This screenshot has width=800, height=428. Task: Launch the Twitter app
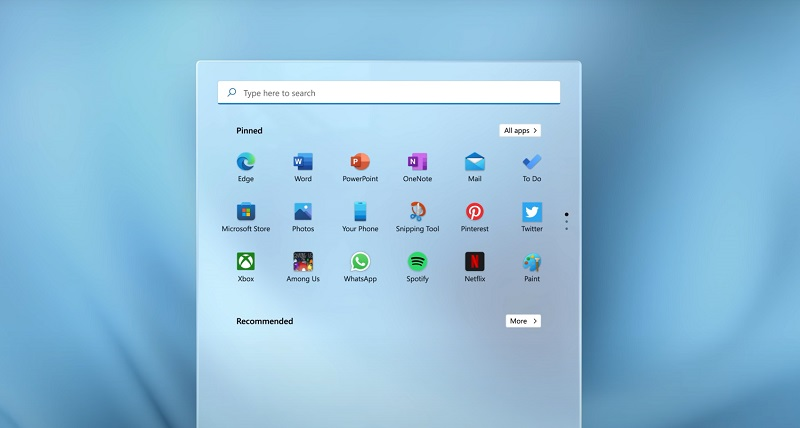pos(532,217)
